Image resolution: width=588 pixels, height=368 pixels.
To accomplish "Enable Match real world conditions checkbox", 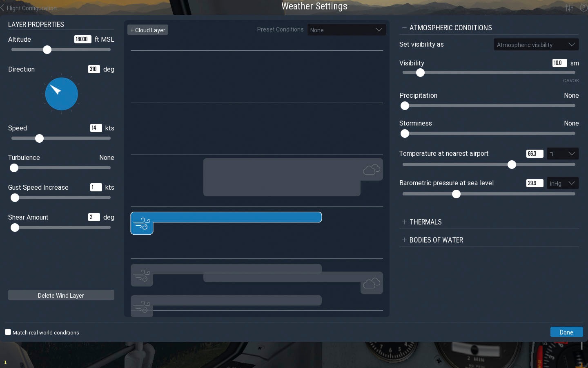I will click(8, 332).
